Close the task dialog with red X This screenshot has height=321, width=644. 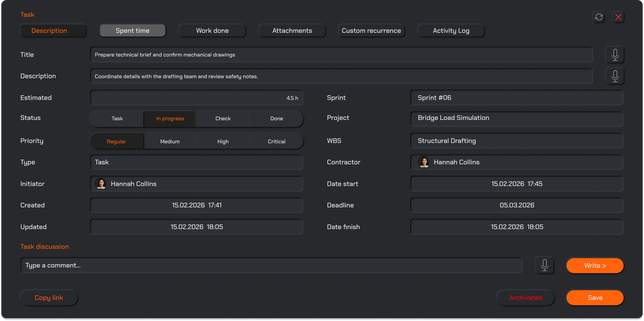[x=618, y=17]
